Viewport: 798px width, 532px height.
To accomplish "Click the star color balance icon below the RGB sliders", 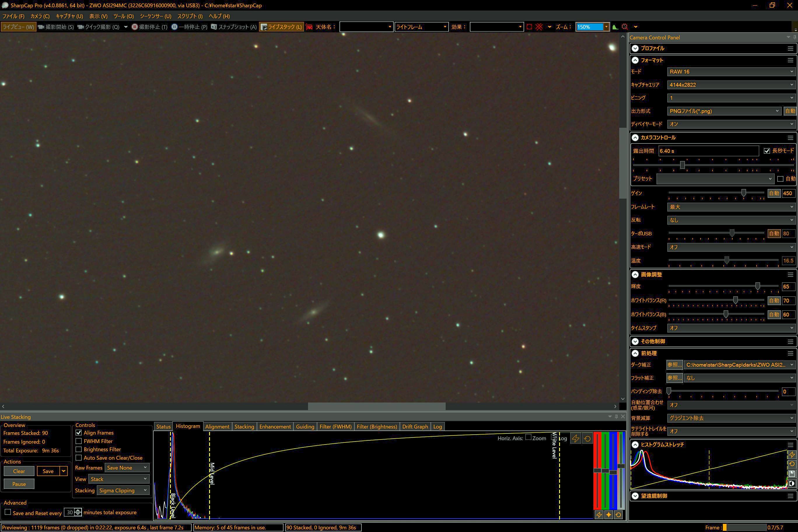I will (x=608, y=515).
